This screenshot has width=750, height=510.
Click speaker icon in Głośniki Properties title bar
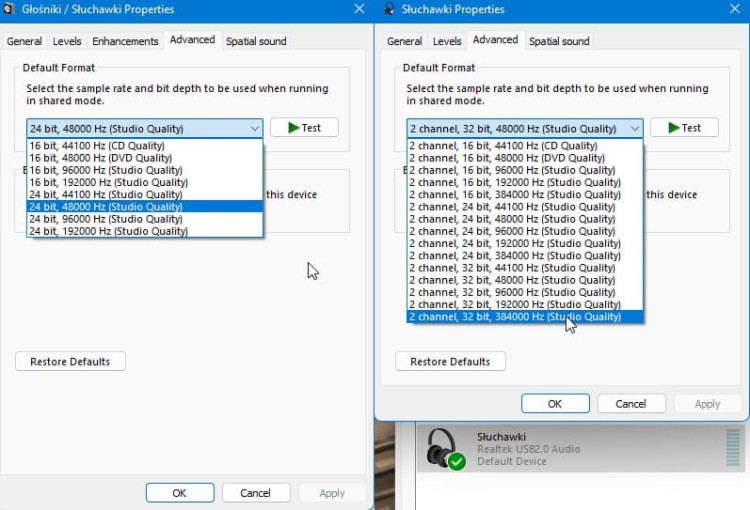9,9
